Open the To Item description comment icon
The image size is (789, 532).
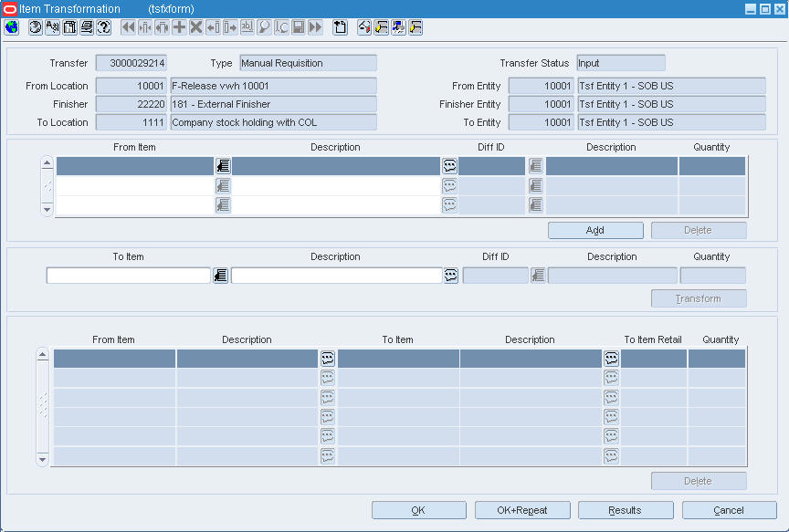(450, 276)
